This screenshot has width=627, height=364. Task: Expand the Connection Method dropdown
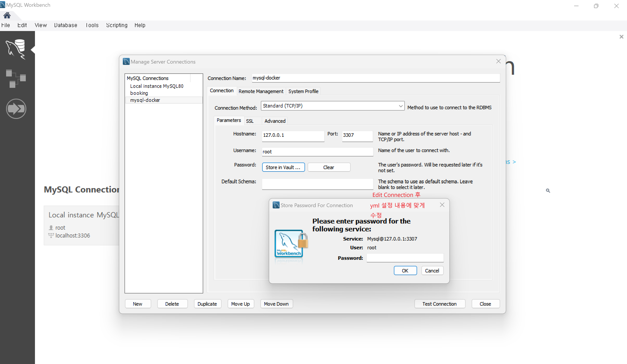(x=400, y=106)
